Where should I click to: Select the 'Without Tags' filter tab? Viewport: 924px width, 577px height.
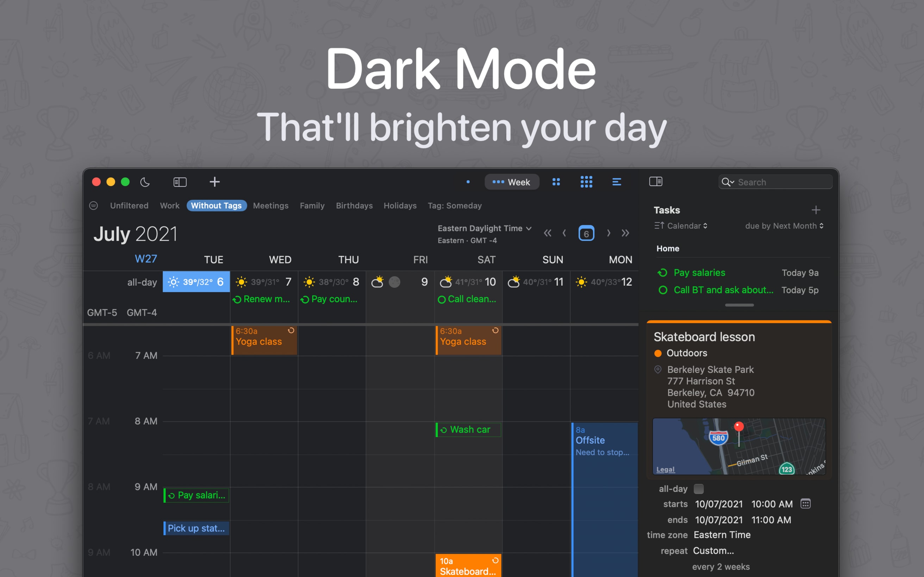click(x=216, y=205)
